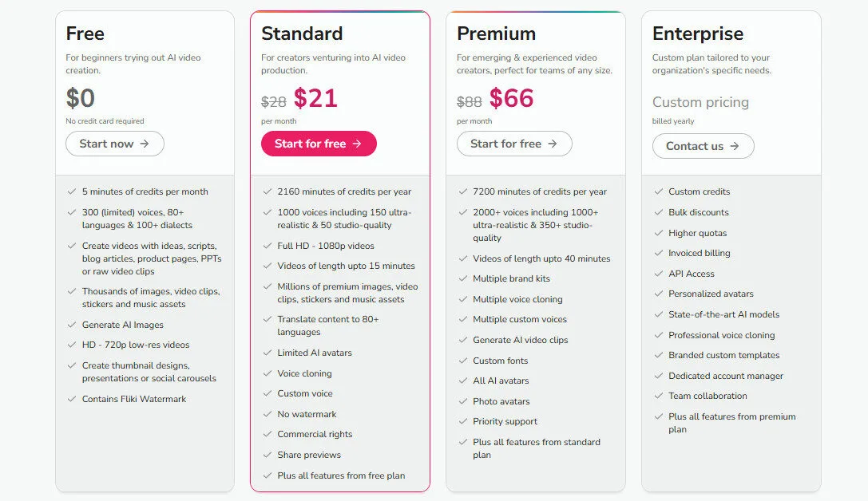The image size is (868, 501).
Task: Click the checkmark beside Contains Fliki Watermark
Action: (x=70, y=397)
